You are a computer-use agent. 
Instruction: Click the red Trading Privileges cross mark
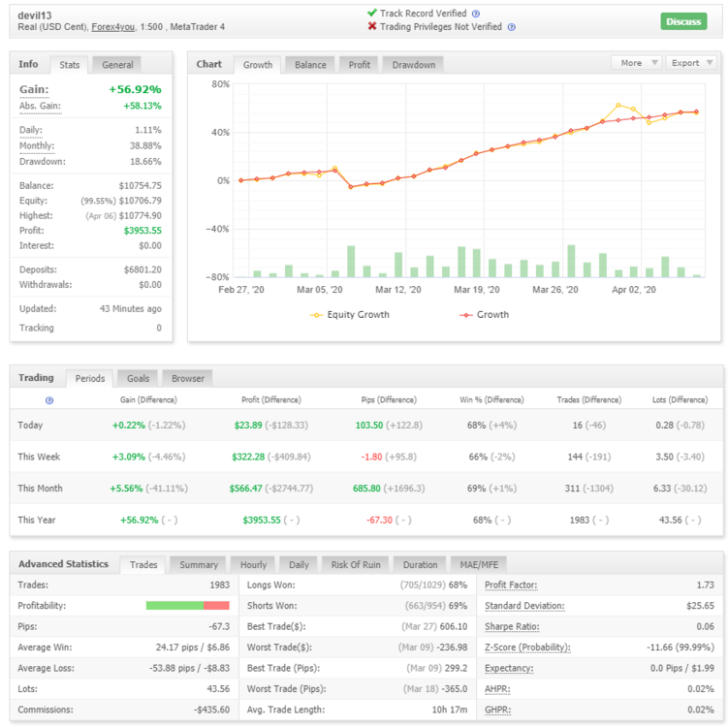[x=372, y=26]
